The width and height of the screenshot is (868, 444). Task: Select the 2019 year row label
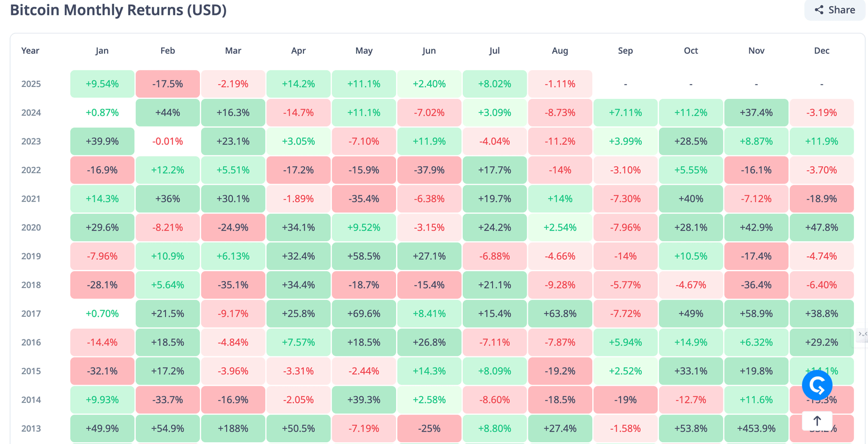tap(31, 256)
